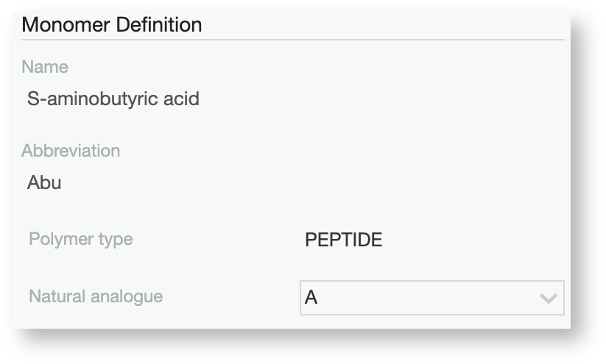Image resolution: width=606 pixels, height=364 pixels.
Task: Click the Polymer type label
Action: 81,239
